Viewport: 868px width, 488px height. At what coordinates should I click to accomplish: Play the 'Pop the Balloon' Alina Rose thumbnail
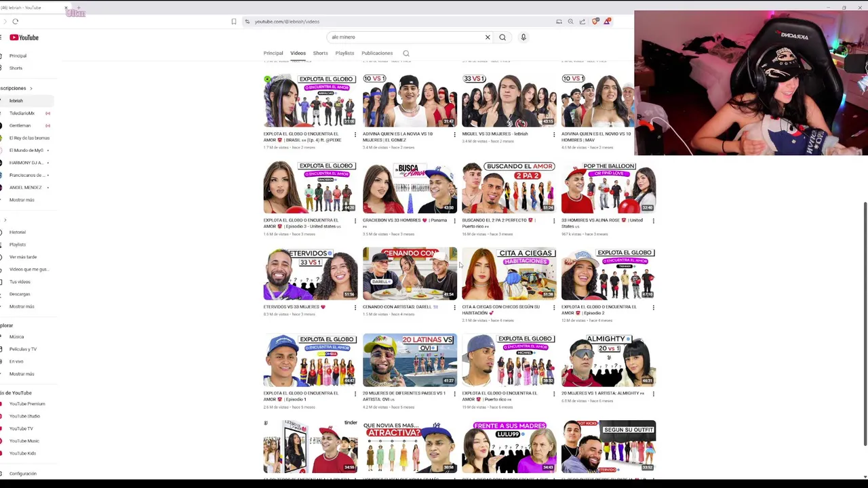click(608, 187)
